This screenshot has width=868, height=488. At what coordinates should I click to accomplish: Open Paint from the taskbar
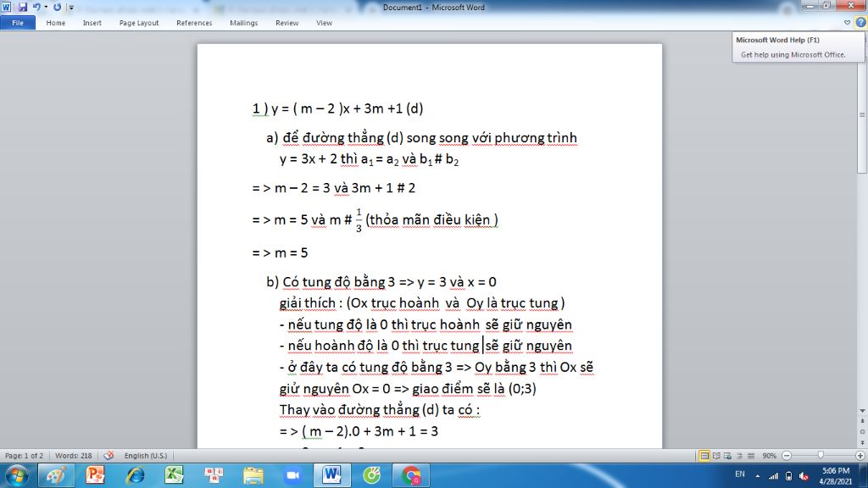pyautogui.click(x=56, y=475)
